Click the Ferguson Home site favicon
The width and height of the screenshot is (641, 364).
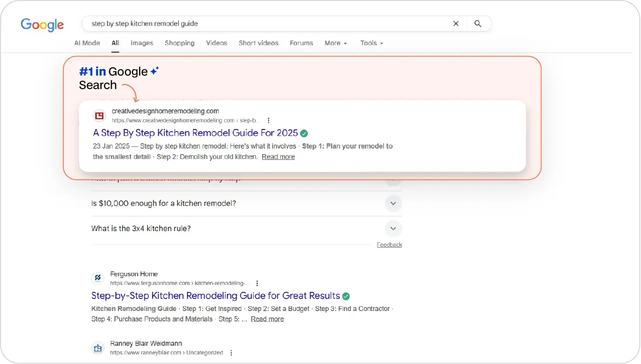[97, 278]
